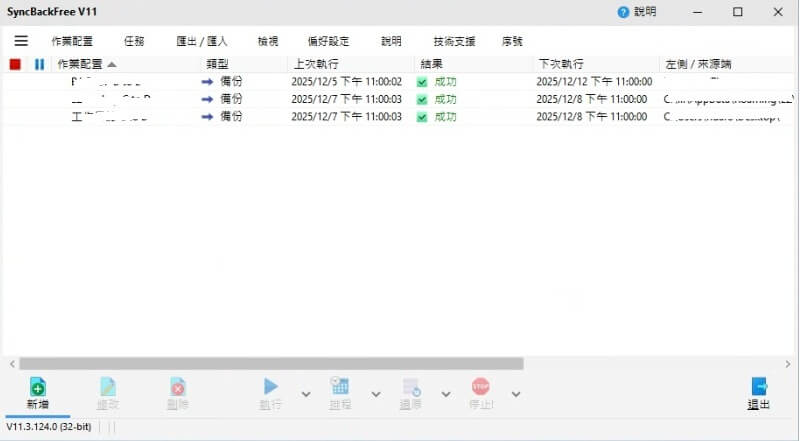Click the blue pause icon
This screenshot has width=801, height=441.
click(x=39, y=64)
